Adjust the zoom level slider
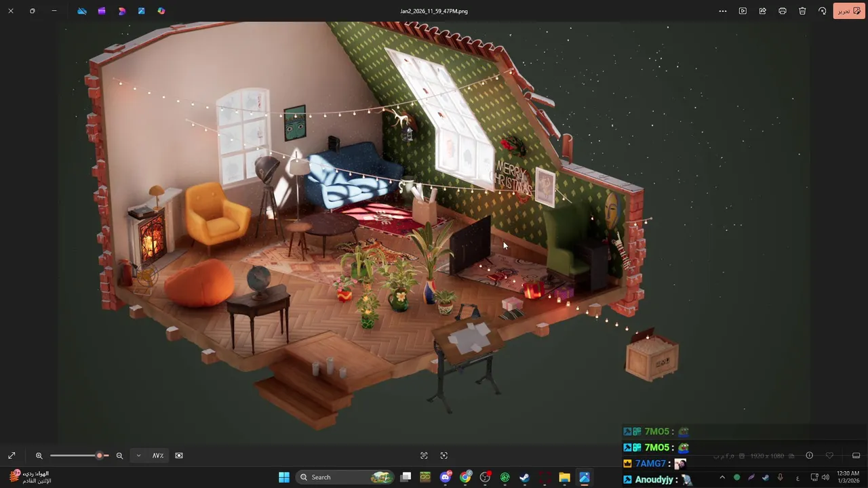The image size is (868, 488). (x=79, y=455)
